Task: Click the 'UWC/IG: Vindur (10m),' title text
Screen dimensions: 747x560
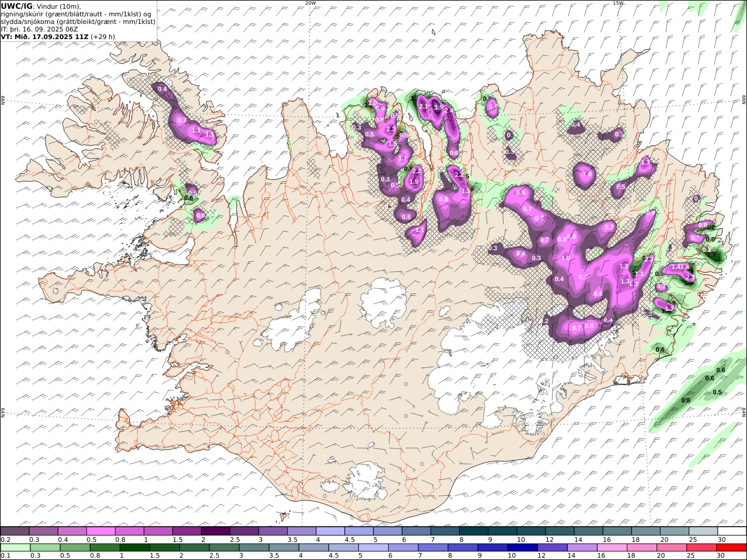Action: 41,6
